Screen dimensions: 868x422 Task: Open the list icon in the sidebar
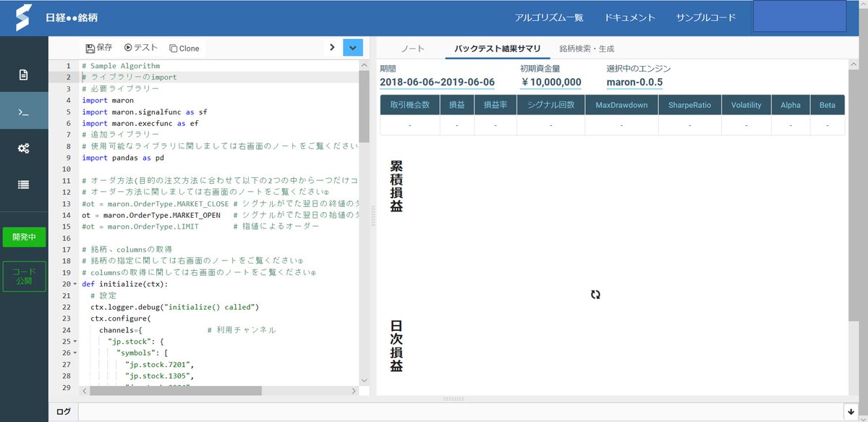pyautogui.click(x=24, y=185)
